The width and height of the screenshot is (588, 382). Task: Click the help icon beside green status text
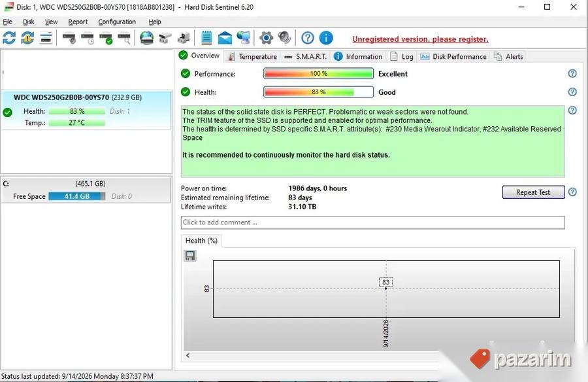click(x=572, y=111)
